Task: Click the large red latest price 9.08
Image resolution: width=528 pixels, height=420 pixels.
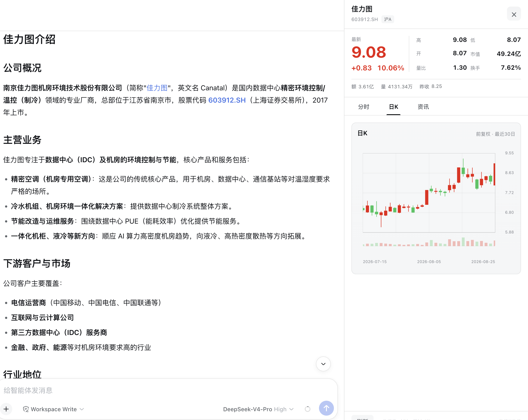Action: pos(369,52)
